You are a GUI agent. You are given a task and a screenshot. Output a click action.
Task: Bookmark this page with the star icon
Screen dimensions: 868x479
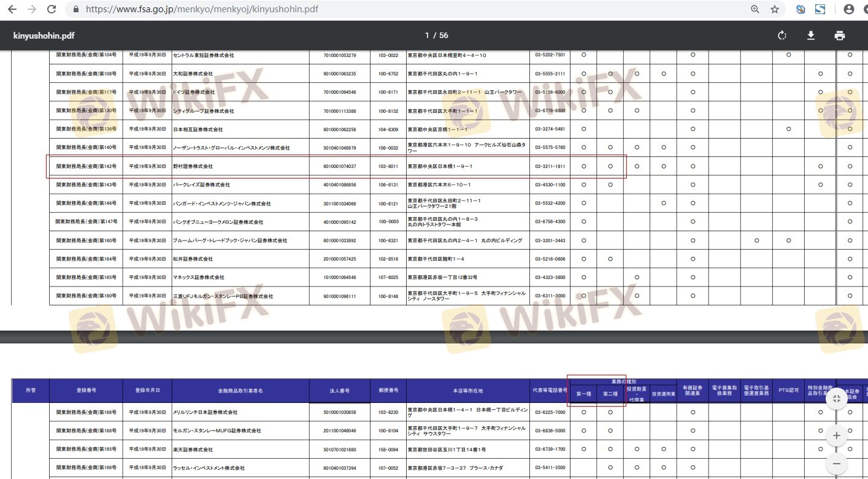coord(775,9)
